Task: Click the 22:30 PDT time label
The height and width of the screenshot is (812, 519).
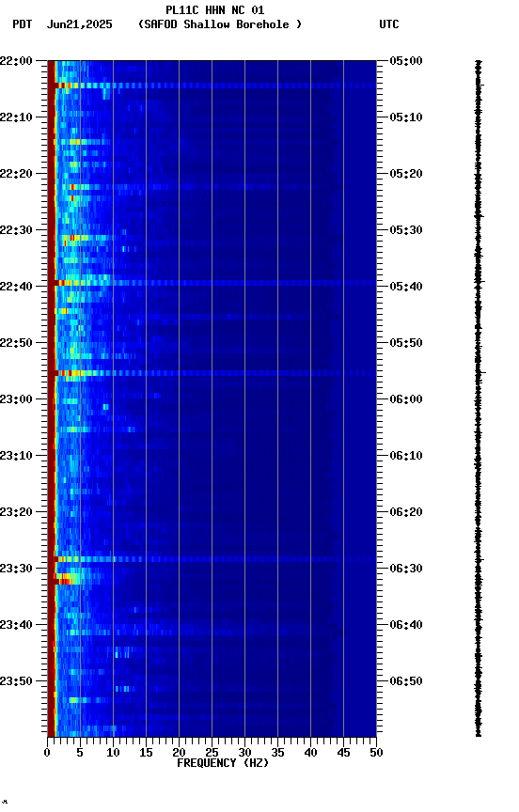Action: 16,230
